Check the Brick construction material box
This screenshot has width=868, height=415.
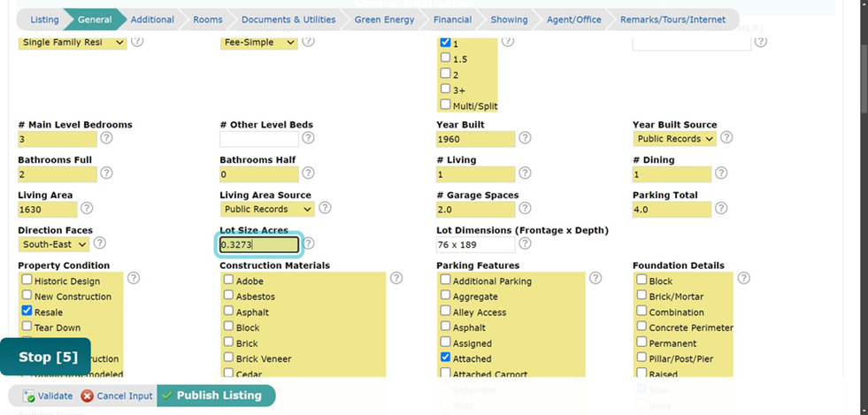click(x=228, y=342)
